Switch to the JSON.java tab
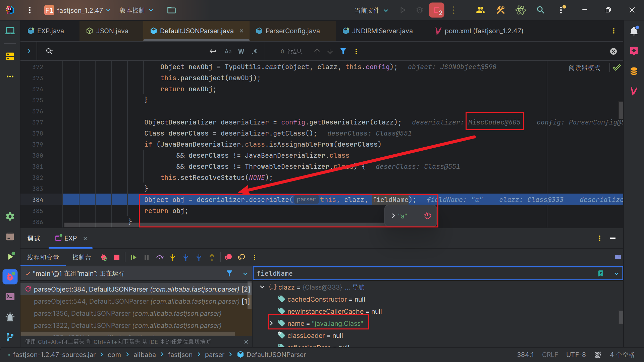 point(107,31)
